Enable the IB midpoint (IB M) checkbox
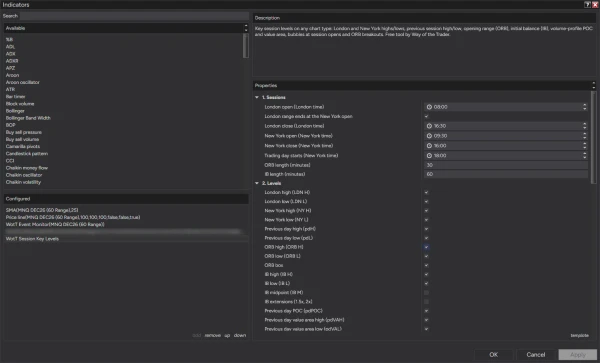This screenshot has width=600, height=363. 426,293
